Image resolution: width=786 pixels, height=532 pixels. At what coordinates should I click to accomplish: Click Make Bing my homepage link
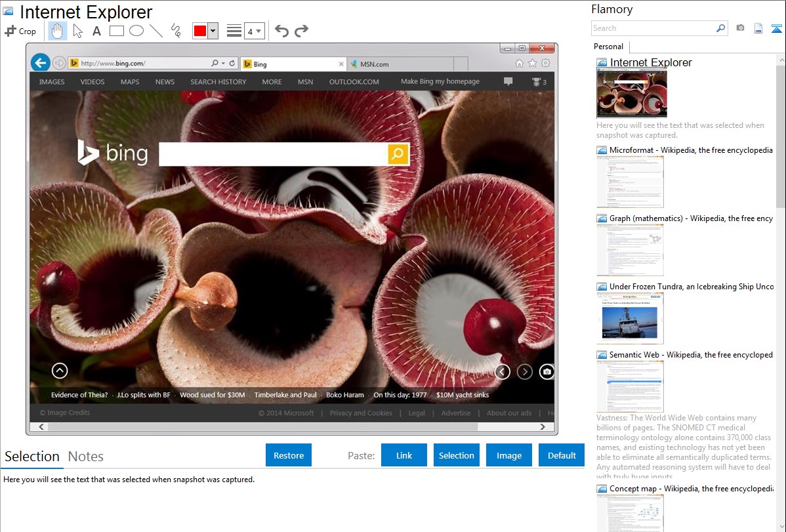pyautogui.click(x=440, y=81)
